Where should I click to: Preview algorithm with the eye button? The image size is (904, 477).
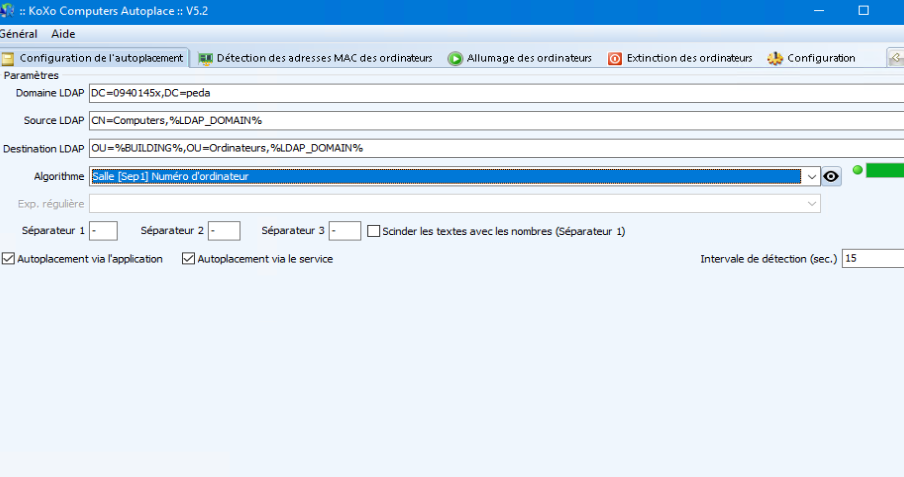click(831, 176)
